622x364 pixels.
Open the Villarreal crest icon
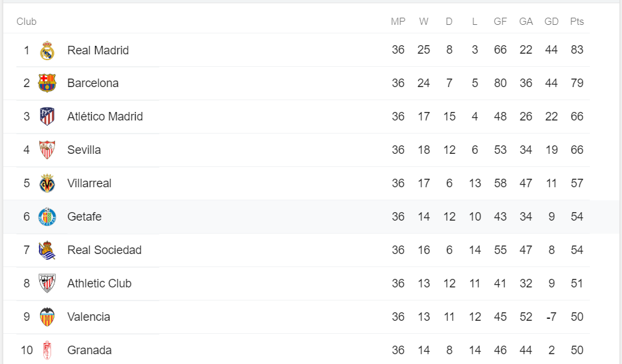point(47,183)
